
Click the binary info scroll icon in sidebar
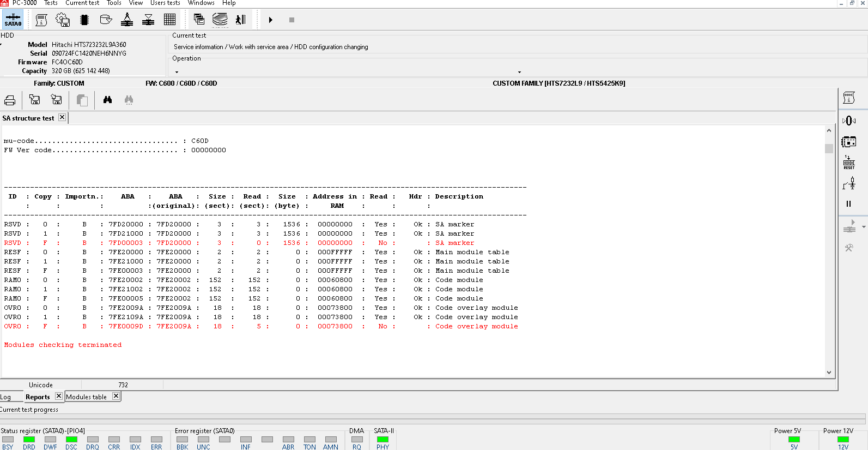(x=849, y=98)
